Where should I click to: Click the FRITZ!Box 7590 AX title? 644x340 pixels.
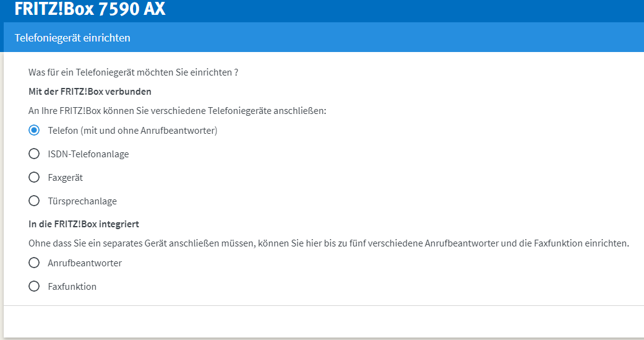point(90,9)
